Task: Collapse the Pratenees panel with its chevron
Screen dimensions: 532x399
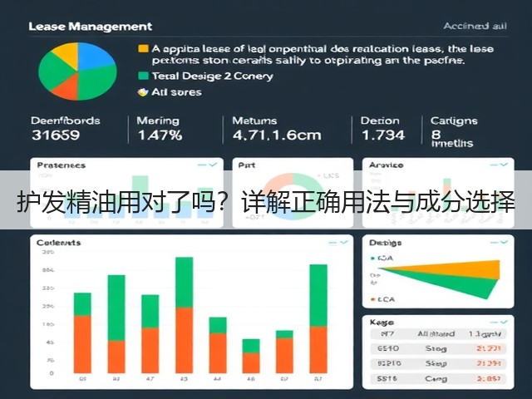Action: tap(213, 165)
